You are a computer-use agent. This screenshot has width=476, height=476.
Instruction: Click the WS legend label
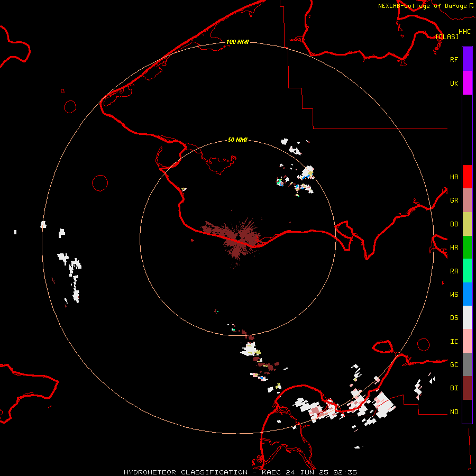click(x=454, y=295)
